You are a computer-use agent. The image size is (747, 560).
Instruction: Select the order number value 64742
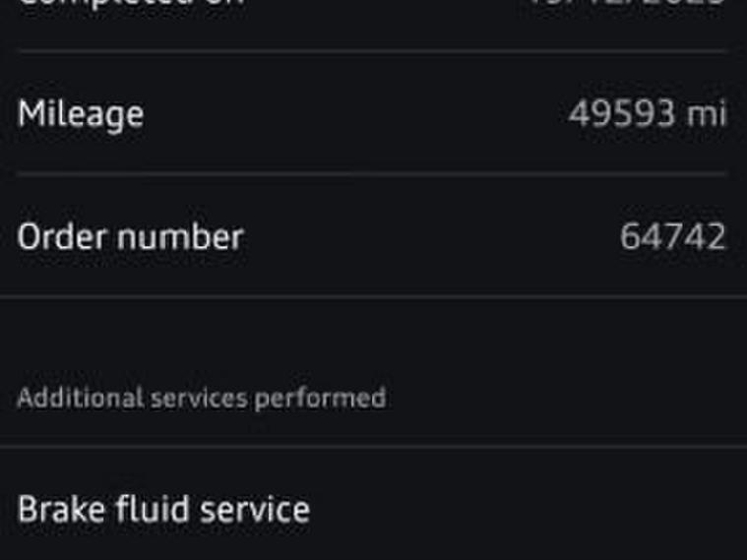tap(673, 237)
